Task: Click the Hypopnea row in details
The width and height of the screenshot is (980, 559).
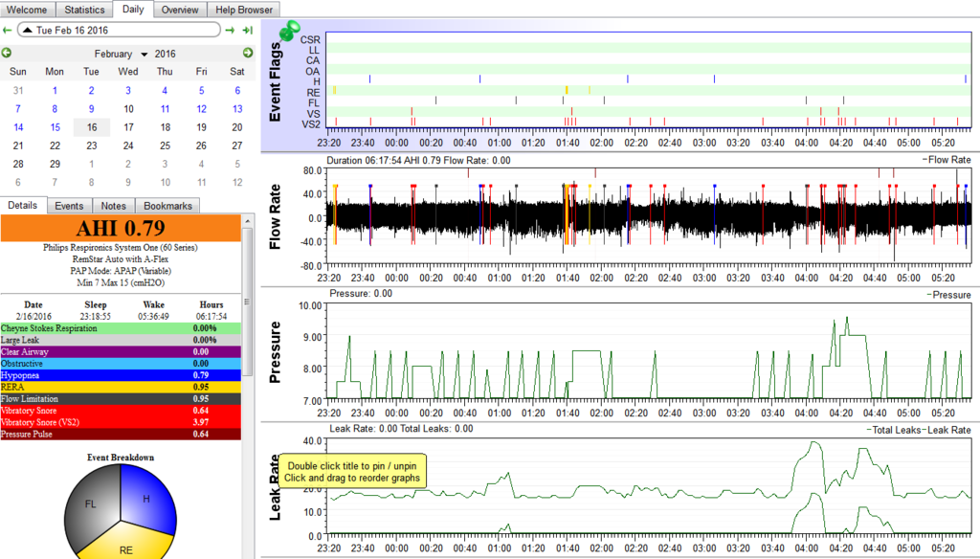Action: pos(122,375)
